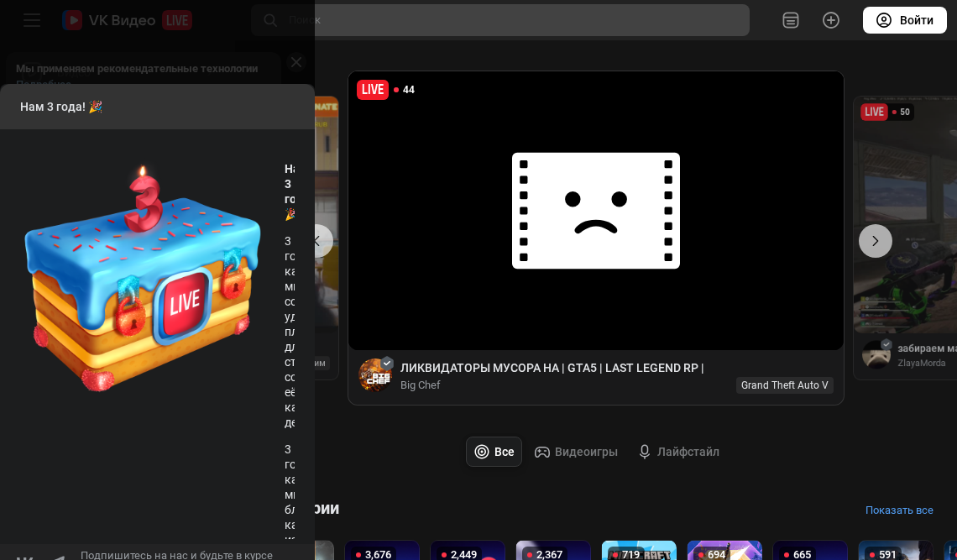Focus the Поиск search field

(x=499, y=20)
